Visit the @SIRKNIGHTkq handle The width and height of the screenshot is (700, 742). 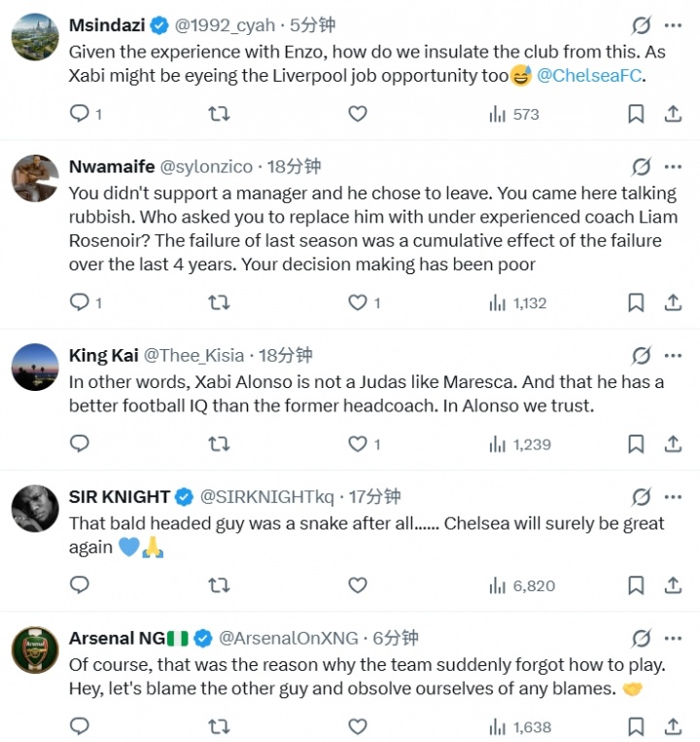click(x=266, y=497)
